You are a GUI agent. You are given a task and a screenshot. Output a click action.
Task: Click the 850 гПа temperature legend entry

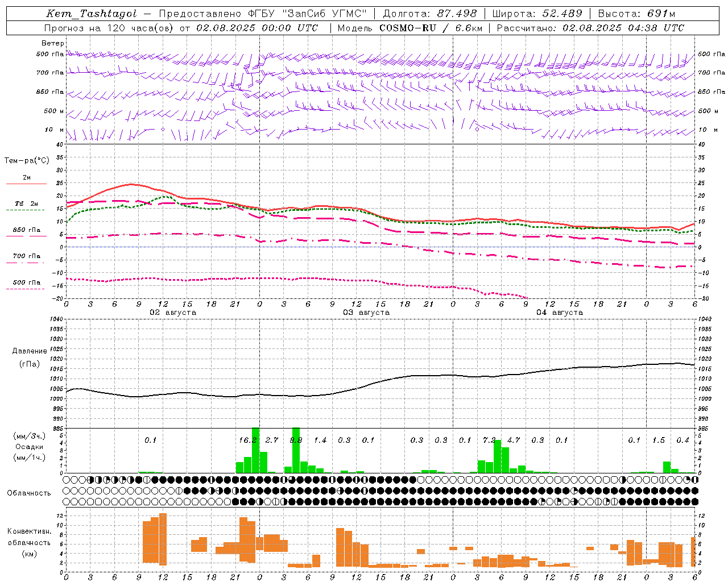[x=27, y=230]
